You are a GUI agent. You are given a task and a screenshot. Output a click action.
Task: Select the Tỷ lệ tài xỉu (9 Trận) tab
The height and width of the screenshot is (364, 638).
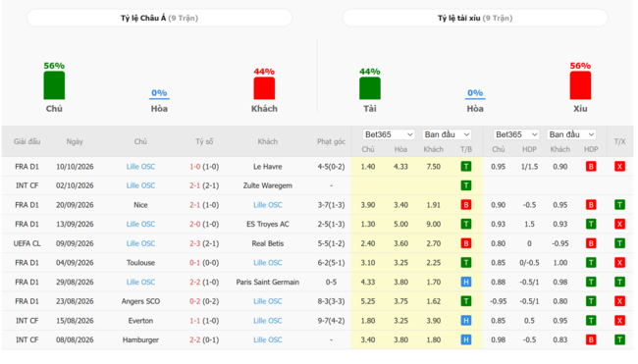(475, 18)
